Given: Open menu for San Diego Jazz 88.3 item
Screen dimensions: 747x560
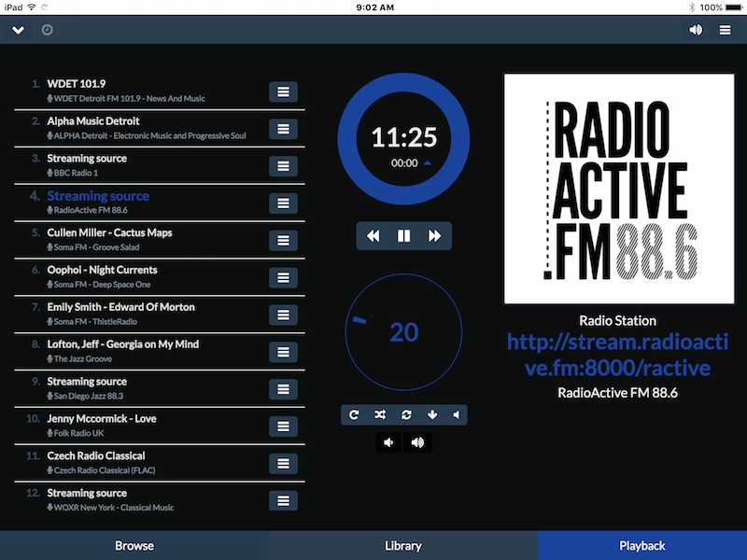Looking at the screenshot, I should [x=283, y=388].
